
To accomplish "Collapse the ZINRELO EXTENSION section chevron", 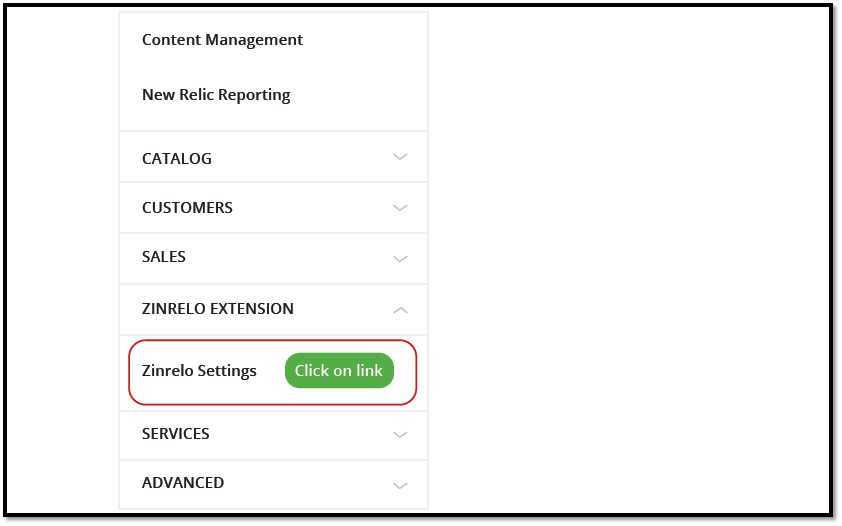I will [400, 310].
